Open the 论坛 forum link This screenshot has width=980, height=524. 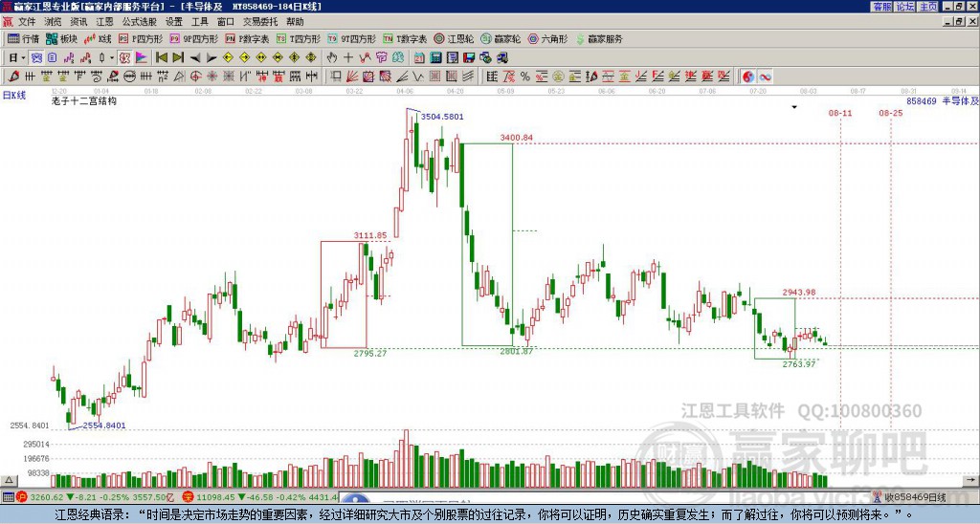coord(905,7)
